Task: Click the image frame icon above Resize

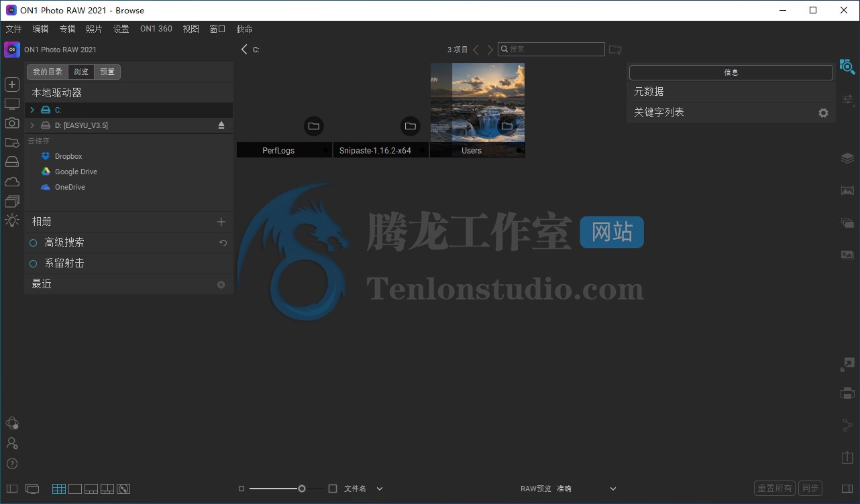Action: pyautogui.click(x=847, y=255)
